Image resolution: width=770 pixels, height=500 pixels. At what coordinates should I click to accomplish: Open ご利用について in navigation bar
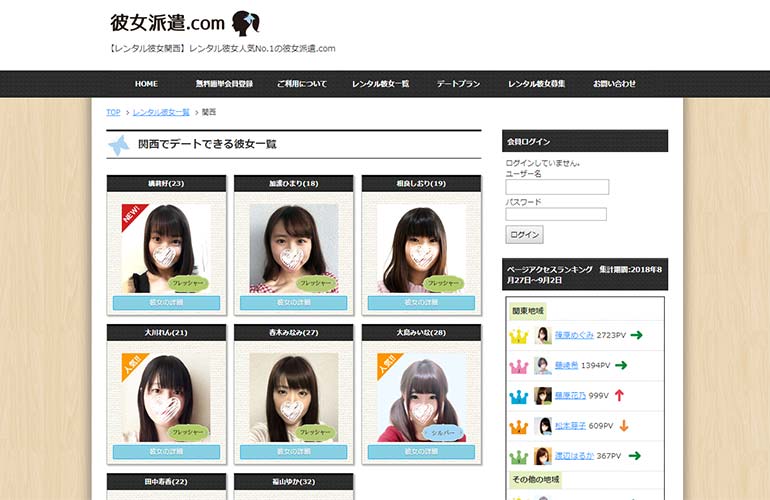(x=302, y=84)
